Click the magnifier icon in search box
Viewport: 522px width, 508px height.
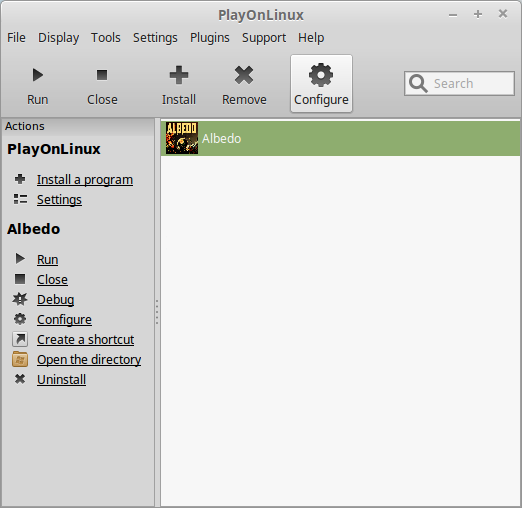pyautogui.click(x=418, y=83)
